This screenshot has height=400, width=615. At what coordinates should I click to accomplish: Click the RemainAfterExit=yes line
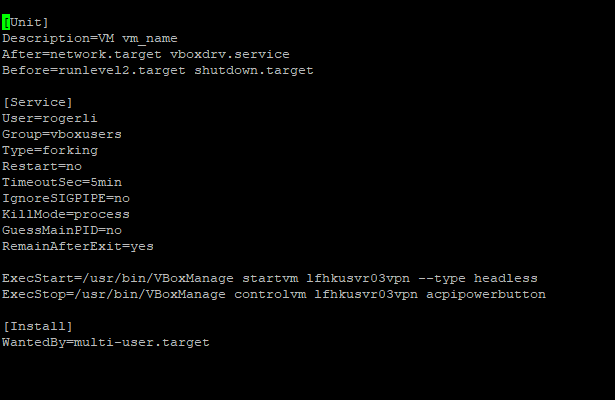point(78,246)
